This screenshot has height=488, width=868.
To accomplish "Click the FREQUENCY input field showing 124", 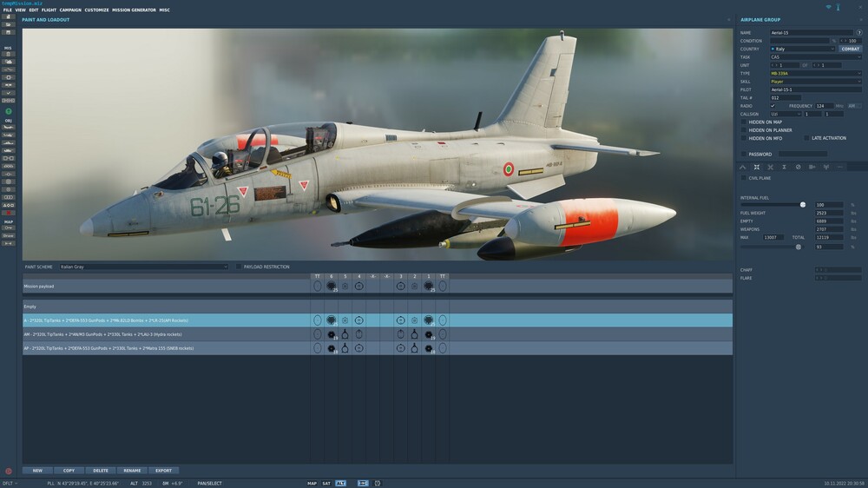I will (x=824, y=106).
